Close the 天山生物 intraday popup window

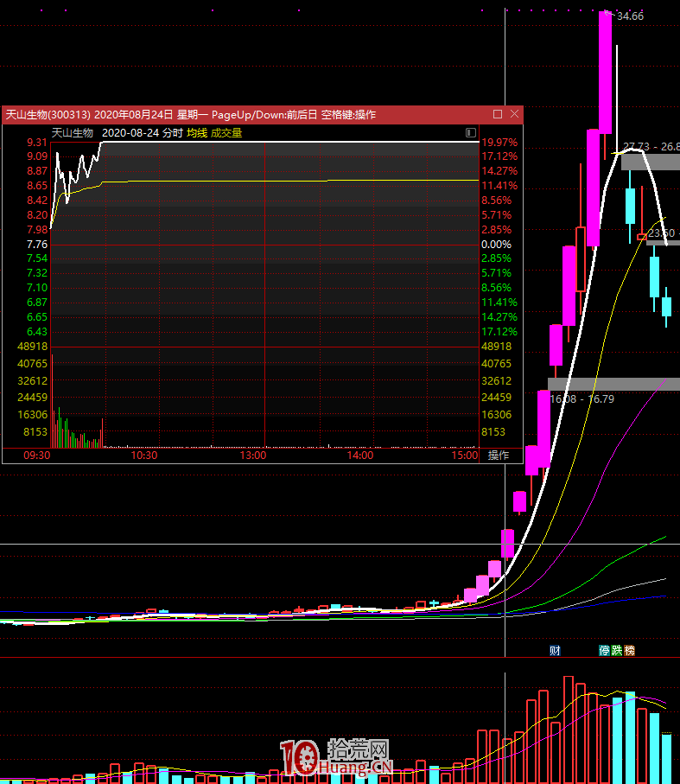(515, 114)
